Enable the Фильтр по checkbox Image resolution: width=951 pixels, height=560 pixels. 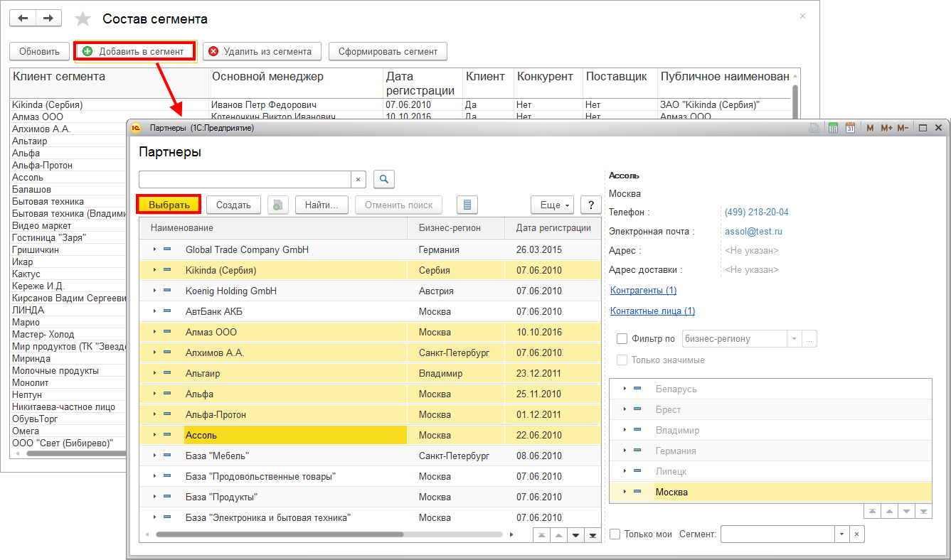click(x=622, y=339)
